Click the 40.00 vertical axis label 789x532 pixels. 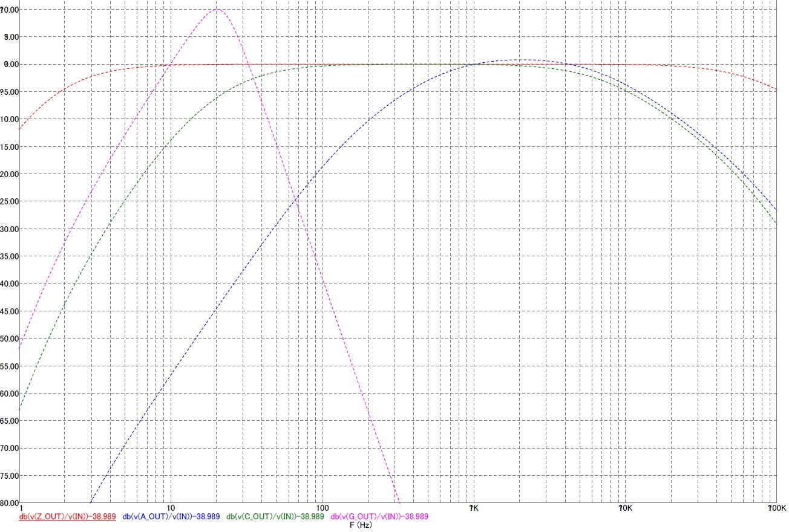point(9,284)
